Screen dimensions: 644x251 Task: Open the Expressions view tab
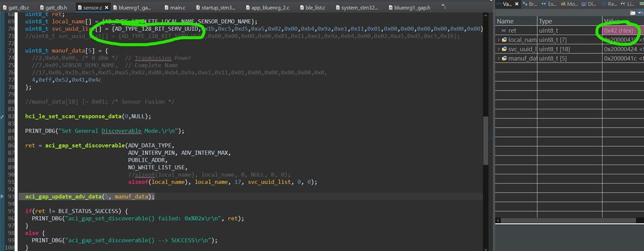click(x=549, y=4)
